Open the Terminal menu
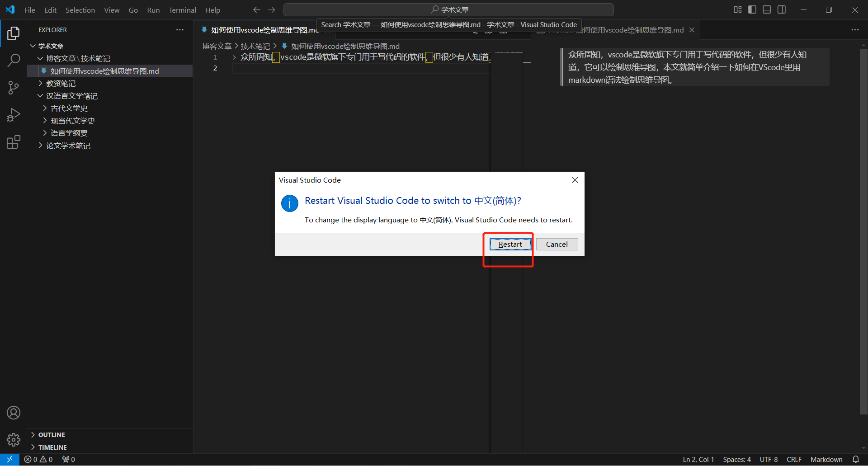The width and height of the screenshot is (868, 466). click(182, 10)
